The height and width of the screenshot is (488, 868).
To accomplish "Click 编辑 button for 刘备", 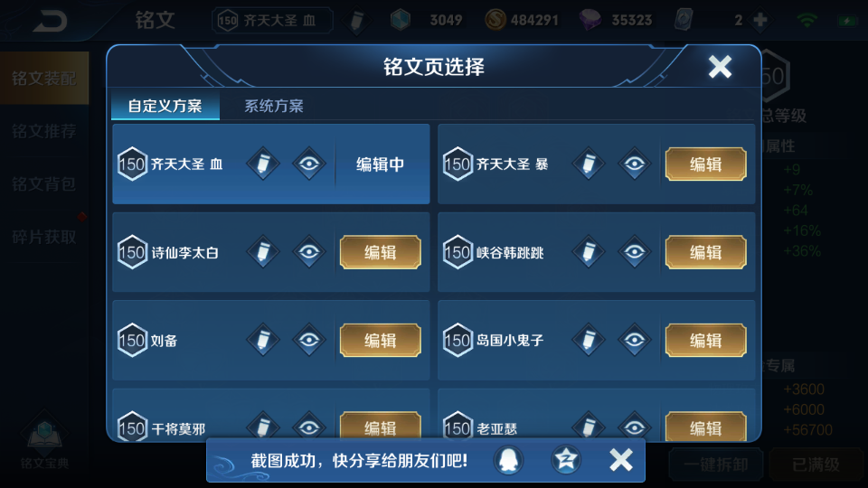I will pos(381,341).
